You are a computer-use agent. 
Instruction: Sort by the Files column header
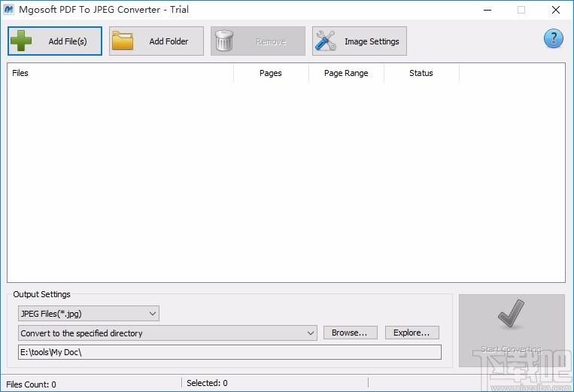click(x=120, y=73)
